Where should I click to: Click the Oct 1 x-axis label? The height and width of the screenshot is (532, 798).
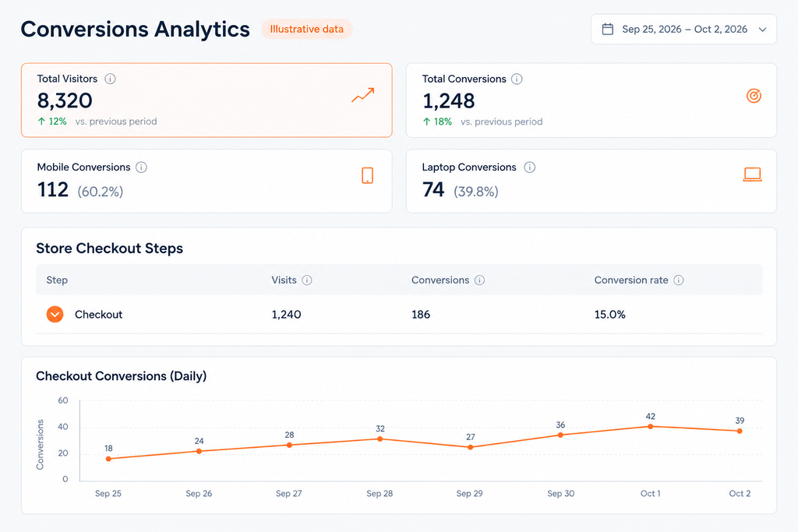click(x=651, y=493)
